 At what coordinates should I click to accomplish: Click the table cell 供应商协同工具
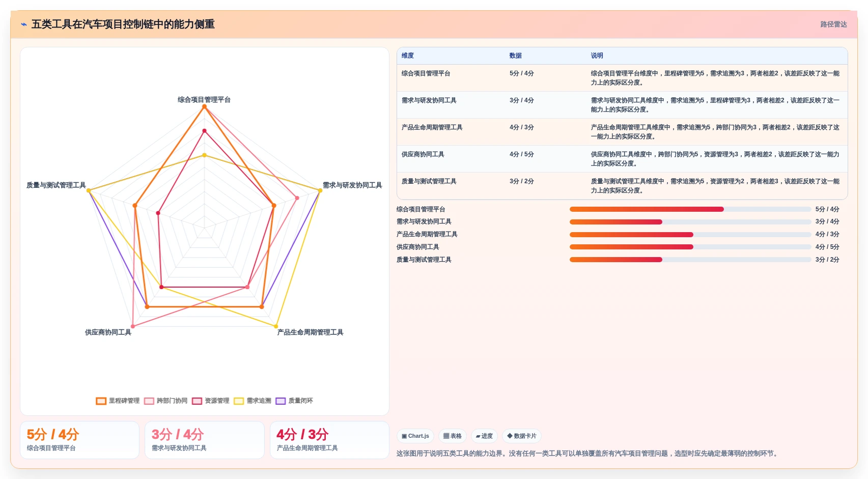click(x=423, y=154)
